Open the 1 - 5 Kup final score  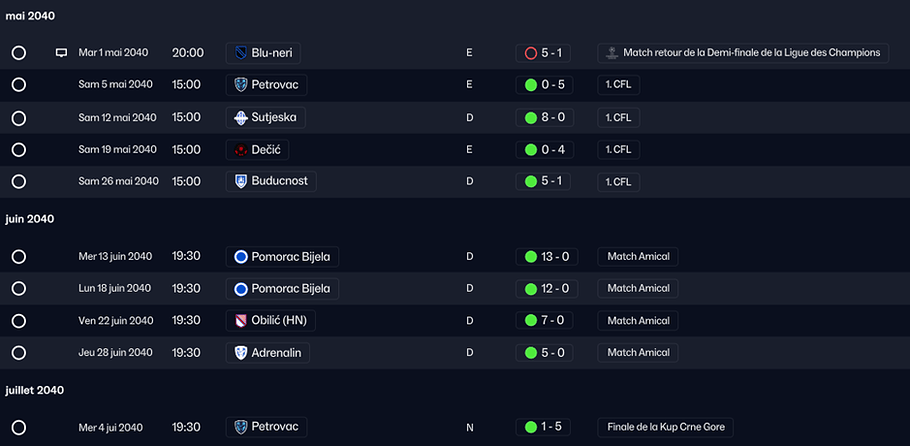543,427
